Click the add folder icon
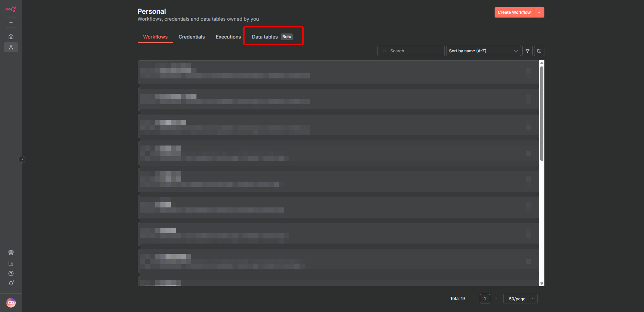The height and width of the screenshot is (312, 644). pyautogui.click(x=539, y=51)
